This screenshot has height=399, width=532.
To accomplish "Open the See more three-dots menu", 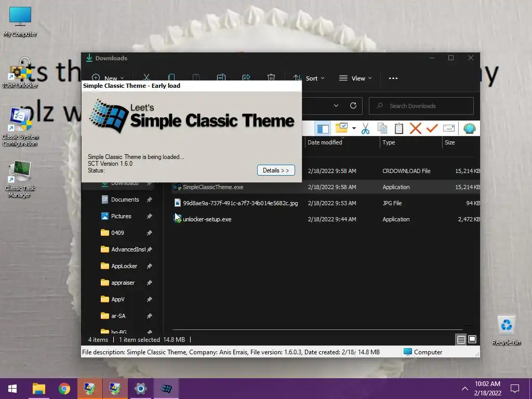I will pos(393,78).
